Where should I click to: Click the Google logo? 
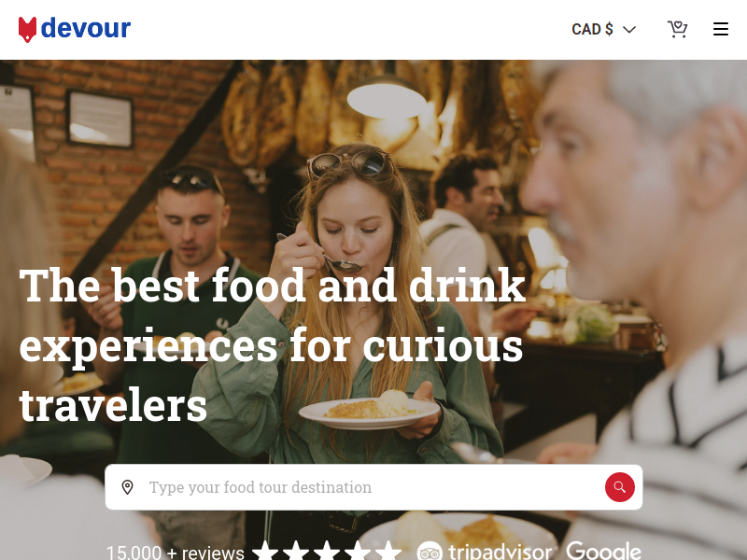(x=603, y=552)
